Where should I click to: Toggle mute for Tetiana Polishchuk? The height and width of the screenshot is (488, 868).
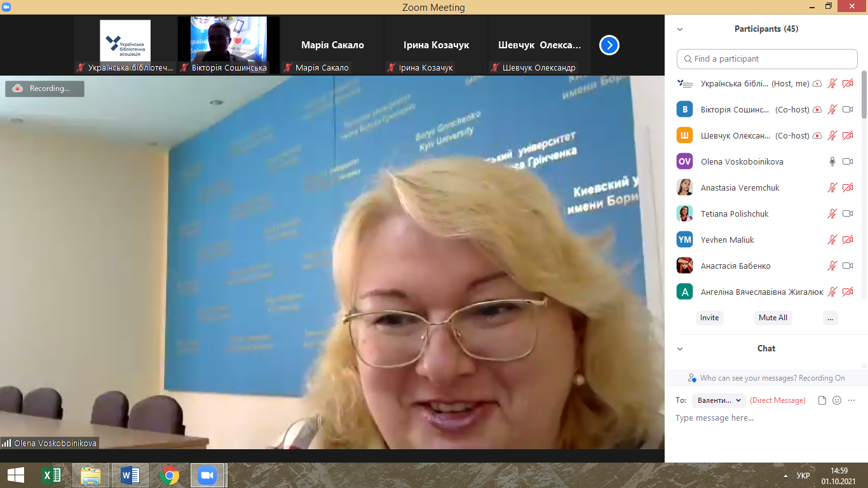[x=832, y=213]
